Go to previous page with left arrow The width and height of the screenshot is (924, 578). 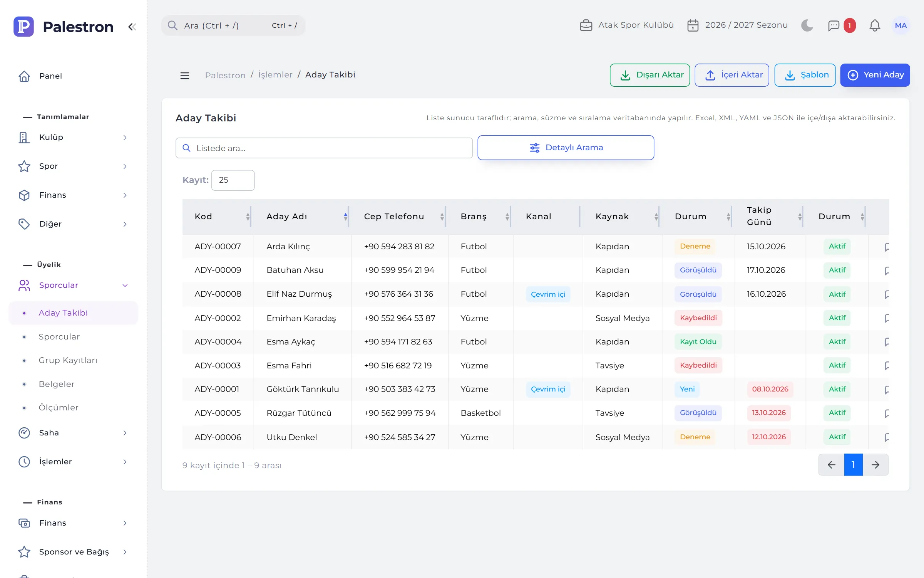tap(831, 465)
